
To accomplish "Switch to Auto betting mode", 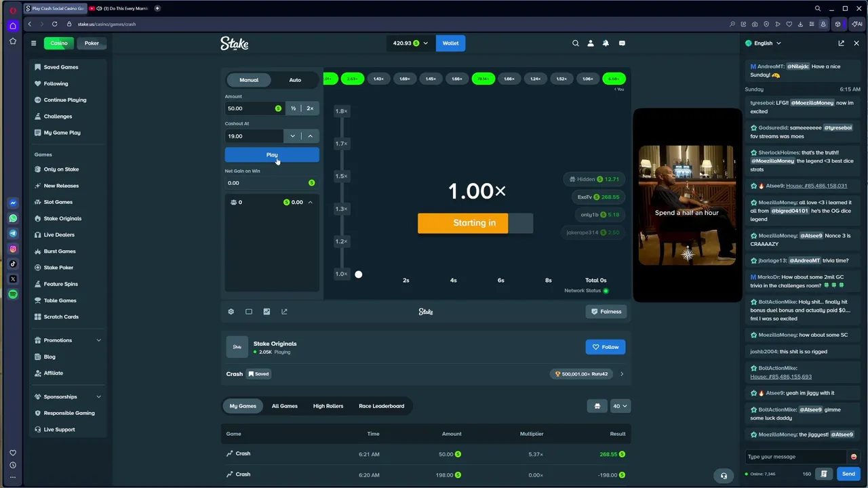I will [295, 80].
